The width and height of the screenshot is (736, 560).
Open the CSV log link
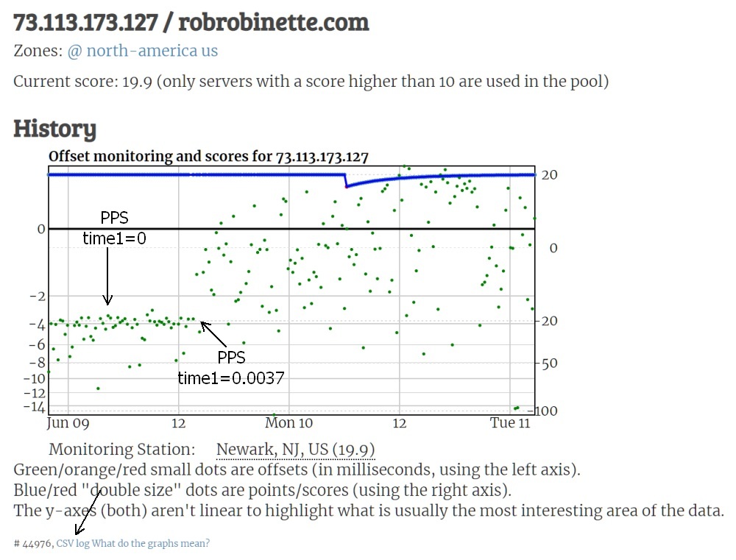73,543
